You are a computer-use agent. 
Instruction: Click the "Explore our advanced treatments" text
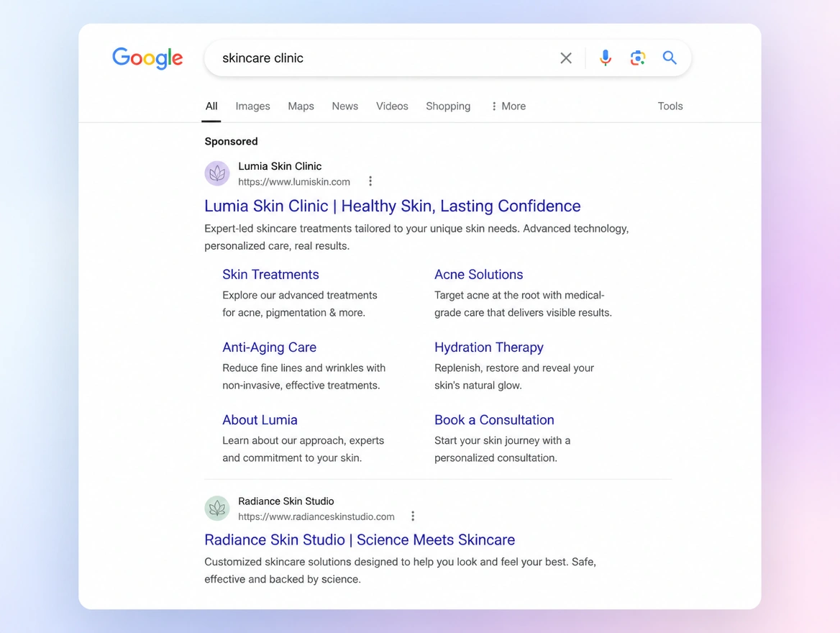point(300,304)
